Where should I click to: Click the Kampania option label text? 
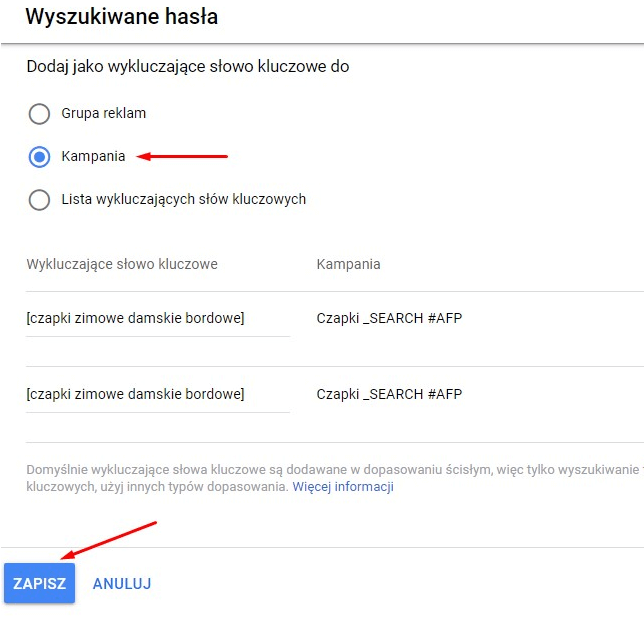tap(93, 157)
